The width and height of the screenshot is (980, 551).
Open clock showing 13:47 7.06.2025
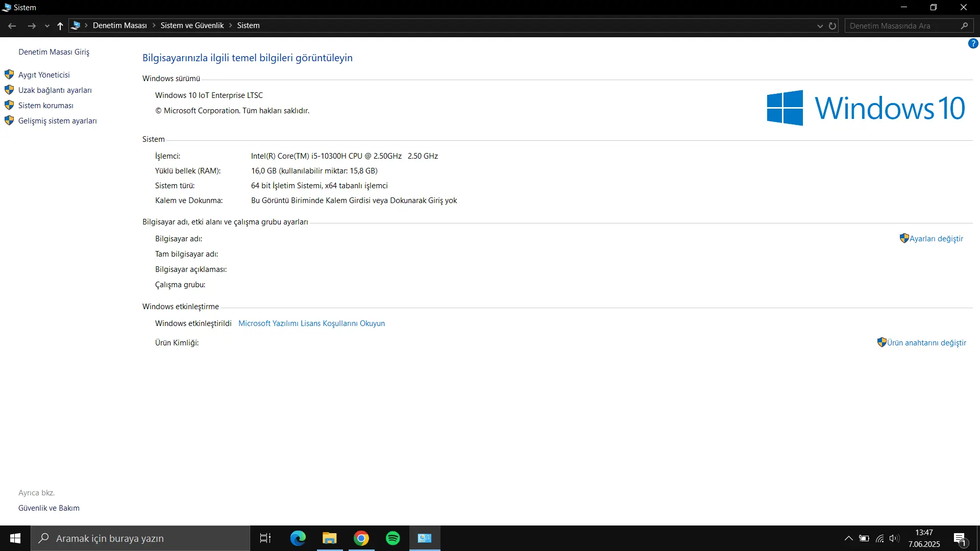coord(924,538)
